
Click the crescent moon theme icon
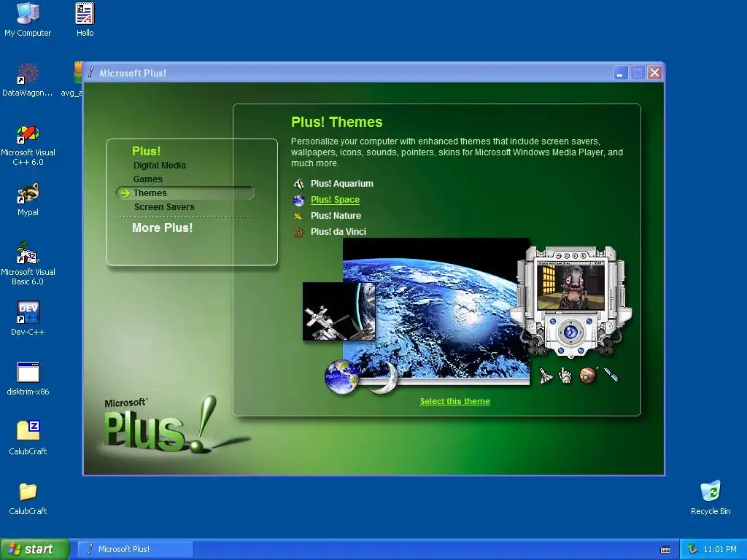pyautogui.click(x=384, y=377)
